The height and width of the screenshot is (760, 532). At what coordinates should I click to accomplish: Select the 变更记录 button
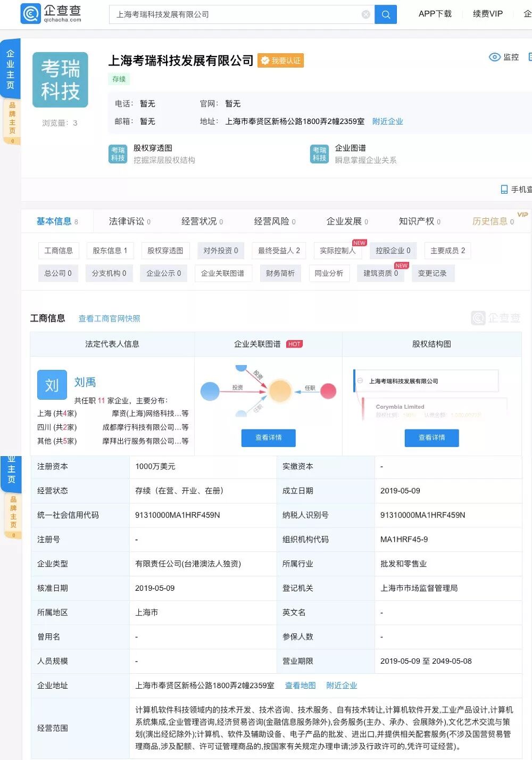pos(432,274)
